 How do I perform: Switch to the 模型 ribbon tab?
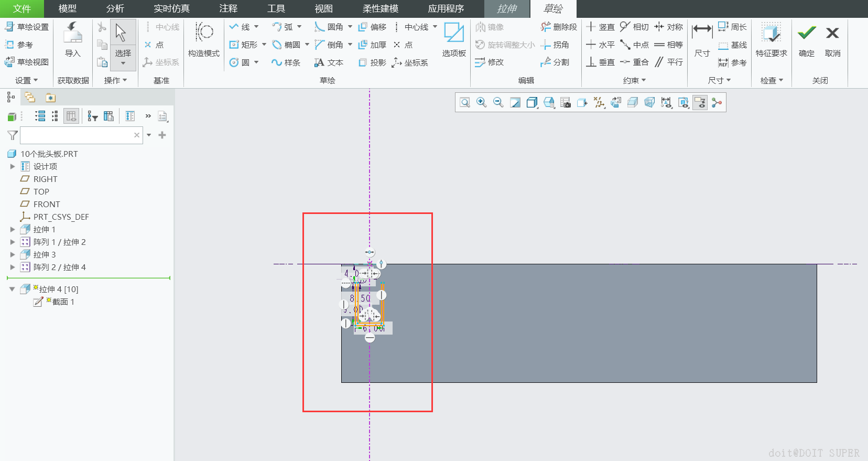point(67,9)
